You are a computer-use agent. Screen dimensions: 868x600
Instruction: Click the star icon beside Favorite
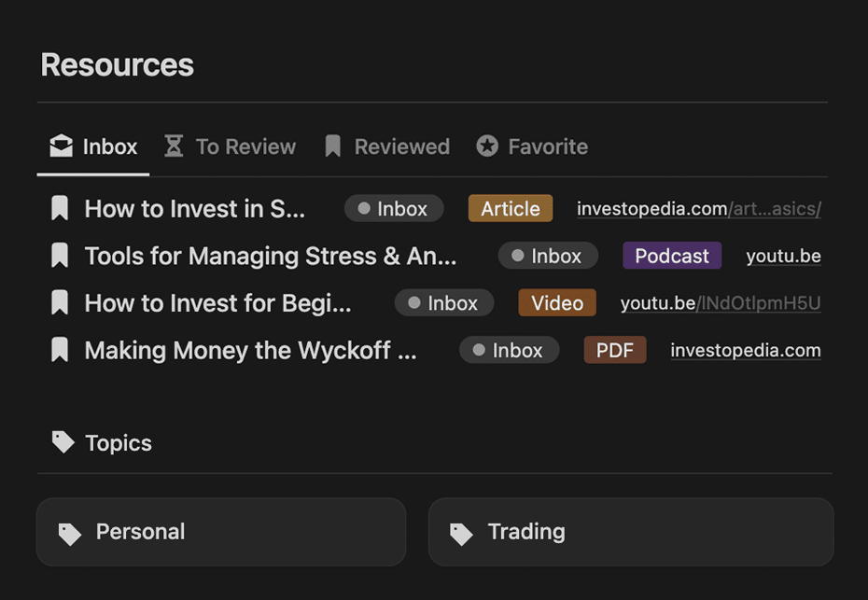pyautogui.click(x=487, y=147)
